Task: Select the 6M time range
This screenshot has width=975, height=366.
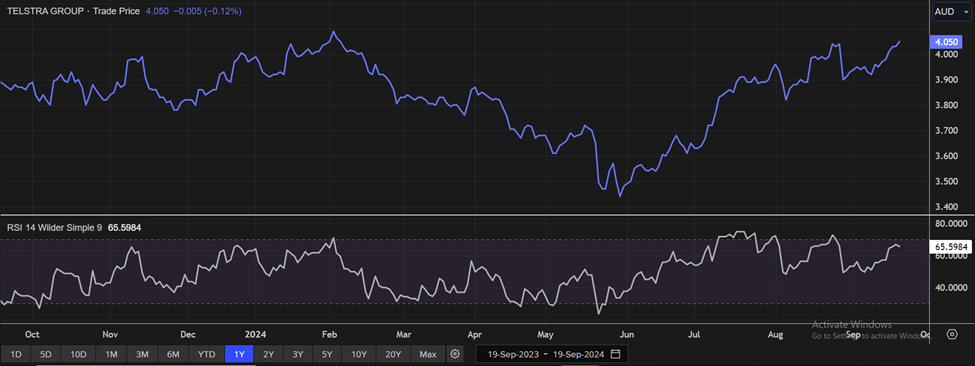Action: coord(173,354)
